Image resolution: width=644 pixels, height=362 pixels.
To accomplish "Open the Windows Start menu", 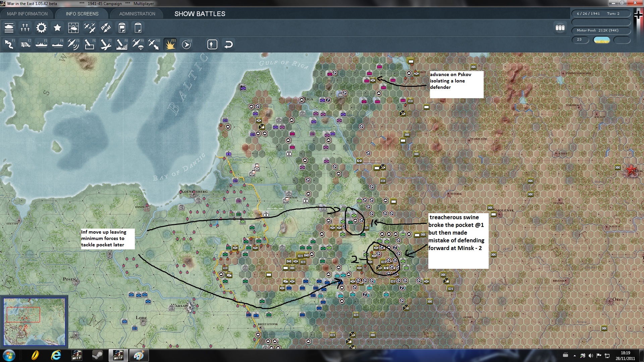I will 9,355.
